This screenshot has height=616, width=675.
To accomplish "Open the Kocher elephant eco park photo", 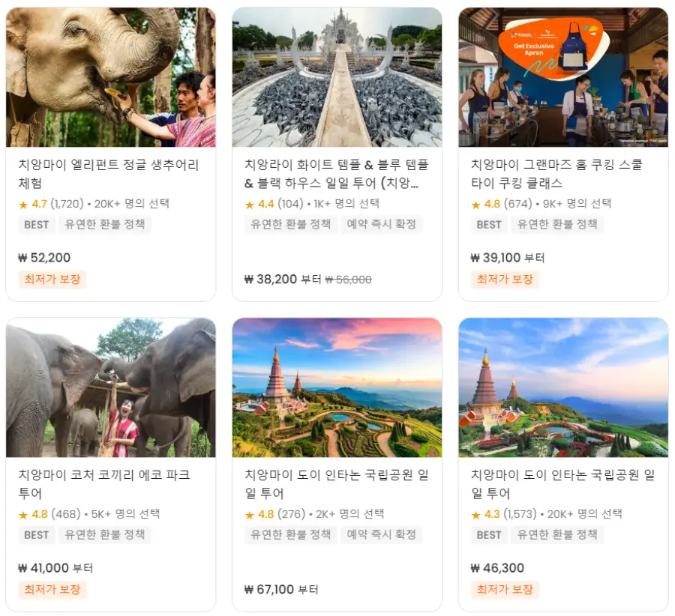I will (x=111, y=387).
